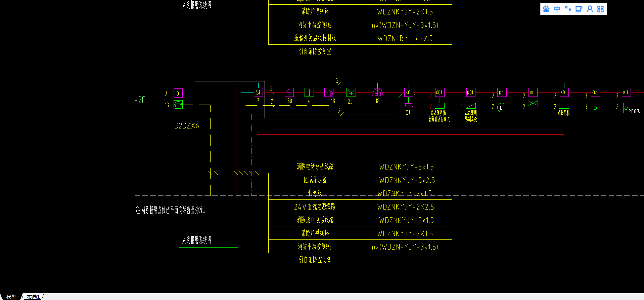
Task: Select the 区域显示器 label
Action: [x=315, y=180]
